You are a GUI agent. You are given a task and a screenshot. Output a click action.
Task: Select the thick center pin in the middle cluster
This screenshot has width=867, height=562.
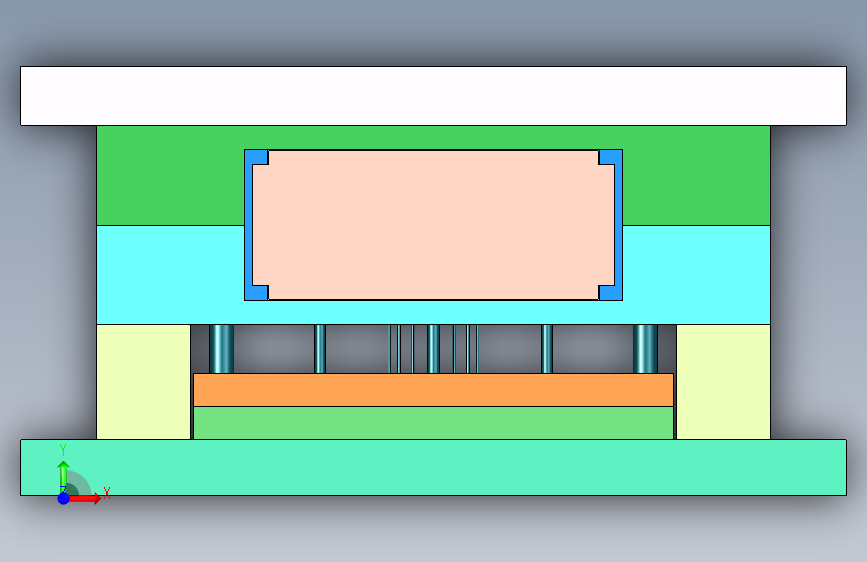(x=434, y=349)
